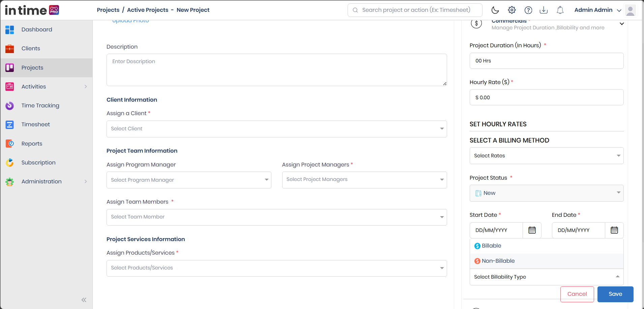Click the Project Duration hours field
Image resolution: width=644 pixels, height=309 pixels.
pyautogui.click(x=547, y=61)
